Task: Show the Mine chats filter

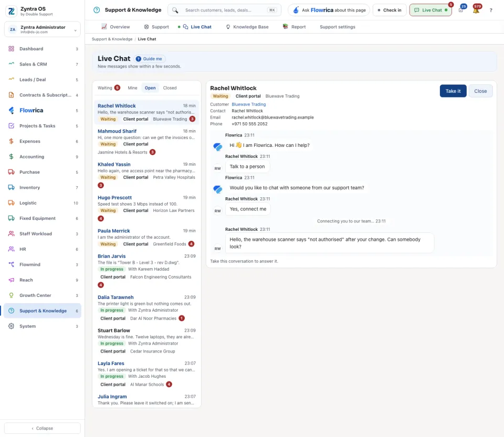Action: (x=132, y=88)
